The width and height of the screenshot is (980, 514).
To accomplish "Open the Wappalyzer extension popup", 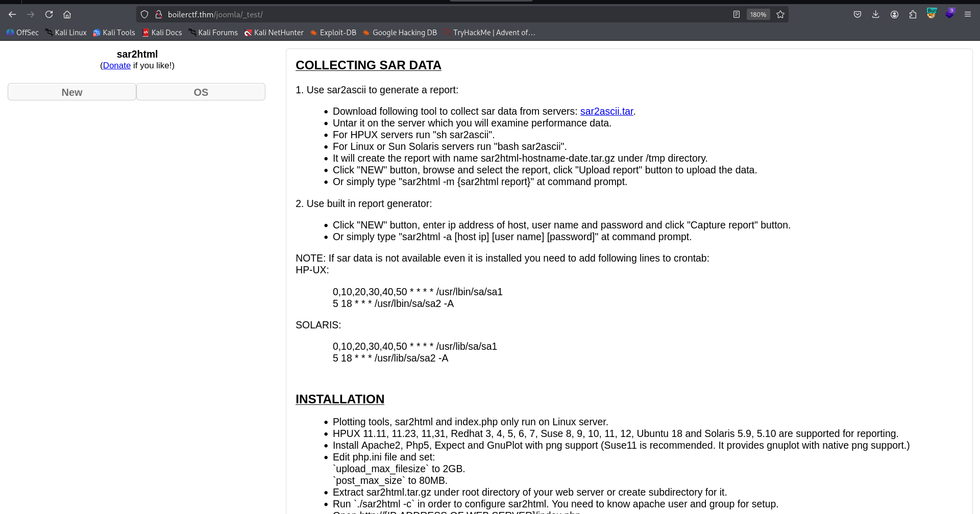I will pyautogui.click(x=950, y=13).
